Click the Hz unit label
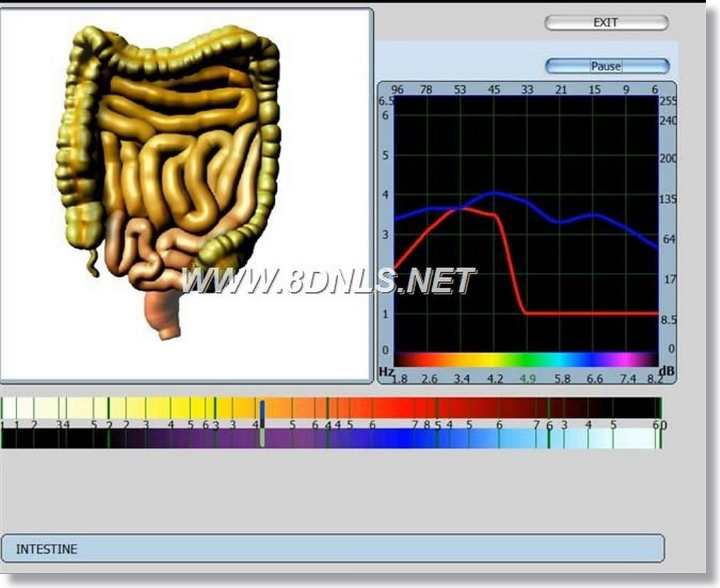The image size is (720, 588). point(386,371)
